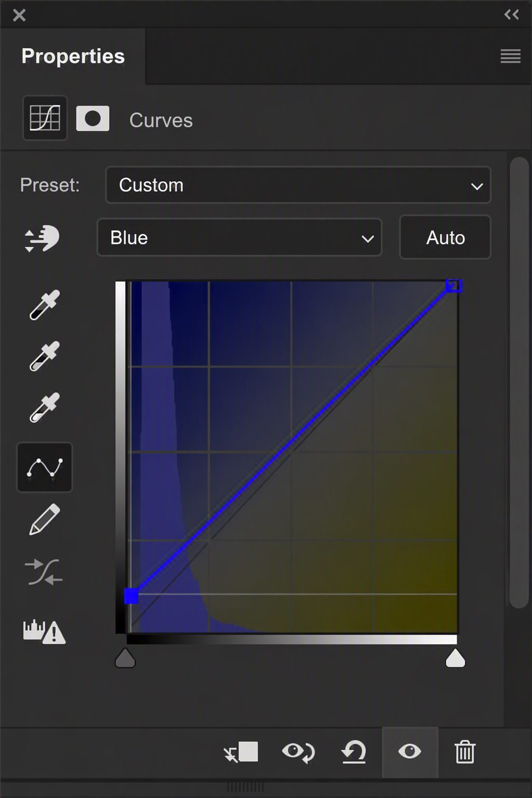This screenshot has width=532, height=798.
Task: Toggle view previous state icon
Action: coord(298,752)
